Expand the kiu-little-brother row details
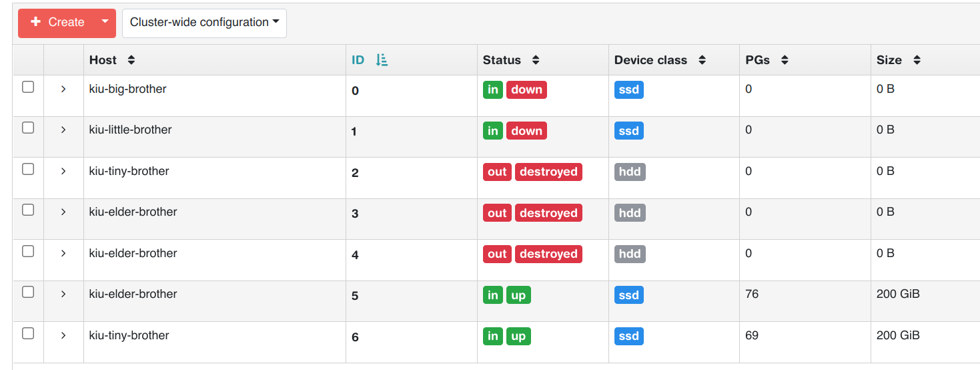The height and width of the screenshot is (370, 980). [x=63, y=130]
